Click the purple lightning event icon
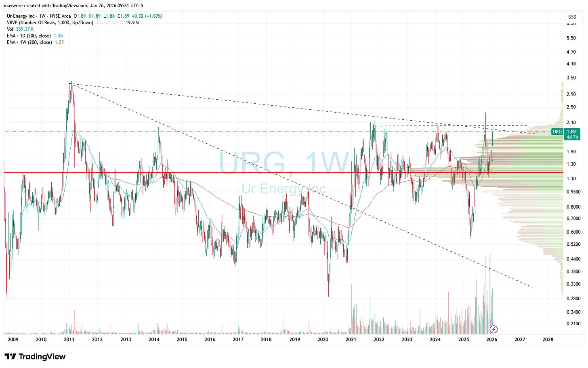Screen dimensions: 588x368 [493, 329]
